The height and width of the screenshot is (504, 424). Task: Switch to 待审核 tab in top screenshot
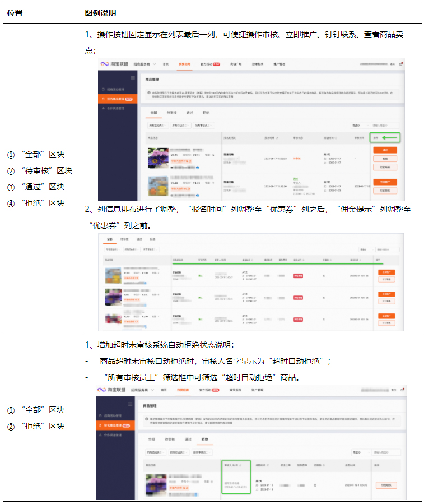click(x=172, y=113)
